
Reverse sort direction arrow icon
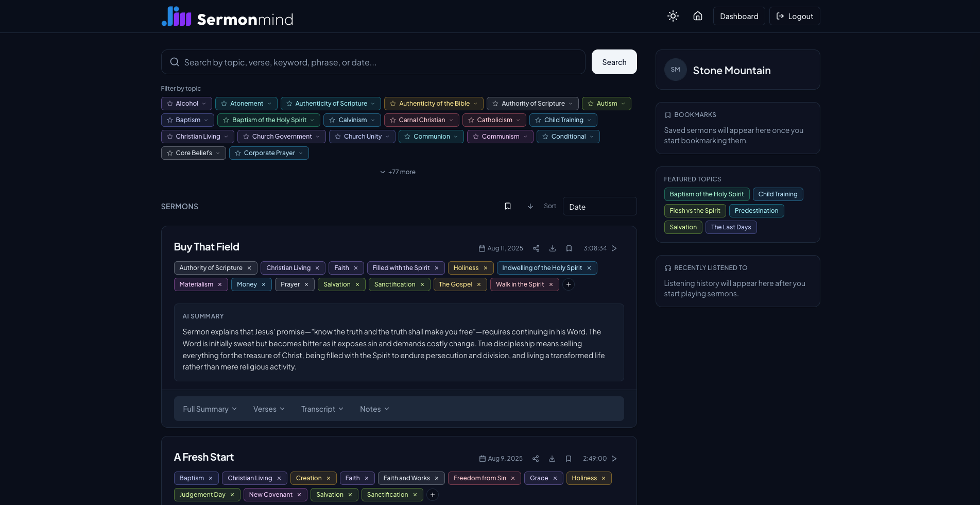pyautogui.click(x=530, y=206)
